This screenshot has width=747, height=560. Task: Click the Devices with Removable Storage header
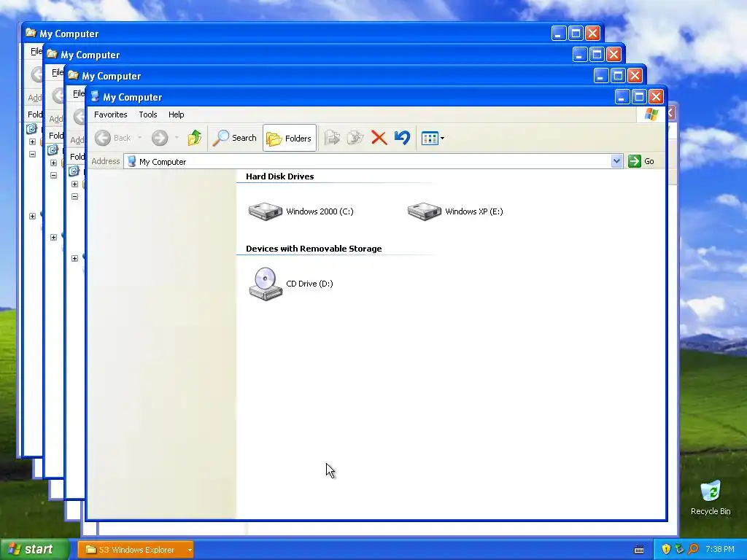tap(314, 249)
